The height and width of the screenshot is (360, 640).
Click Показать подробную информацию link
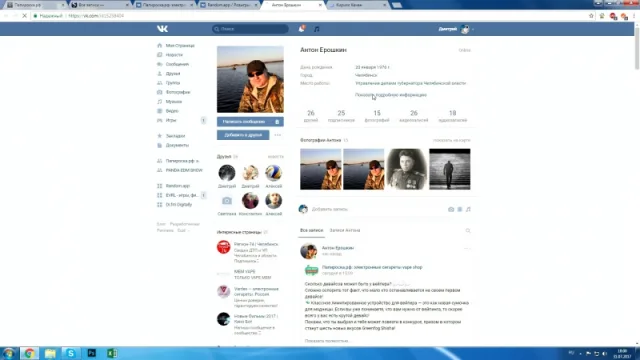coord(391,95)
